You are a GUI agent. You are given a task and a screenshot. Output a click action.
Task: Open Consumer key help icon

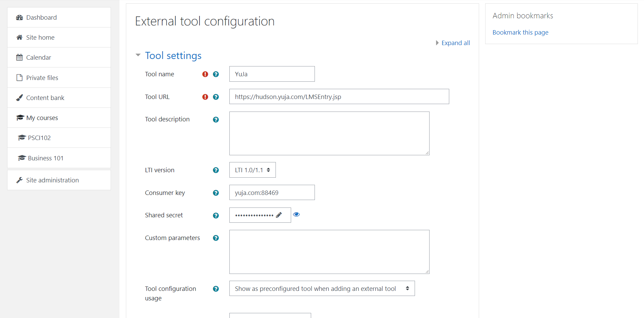pyautogui.click(x=216, y=193)
